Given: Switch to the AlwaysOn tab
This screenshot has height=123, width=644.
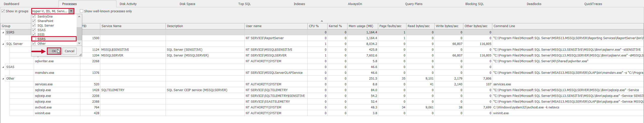Looking at the screenshot, I should 355,4.
